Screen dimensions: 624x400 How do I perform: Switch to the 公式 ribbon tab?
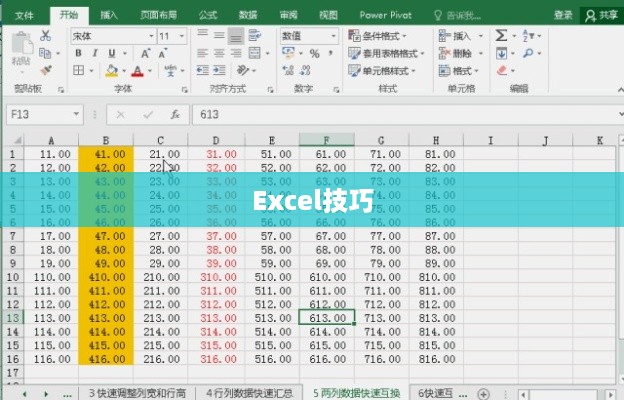click(208, 15)
